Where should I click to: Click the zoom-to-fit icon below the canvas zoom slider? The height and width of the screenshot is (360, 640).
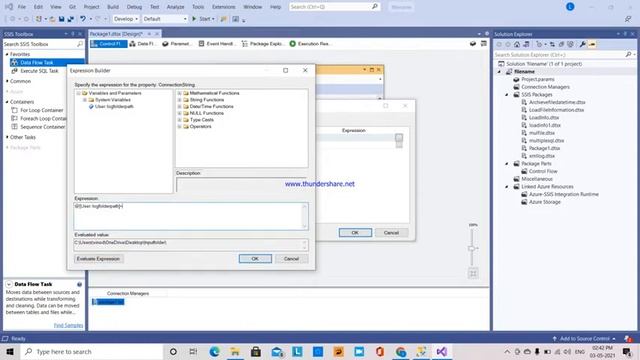tap(473, 273)
